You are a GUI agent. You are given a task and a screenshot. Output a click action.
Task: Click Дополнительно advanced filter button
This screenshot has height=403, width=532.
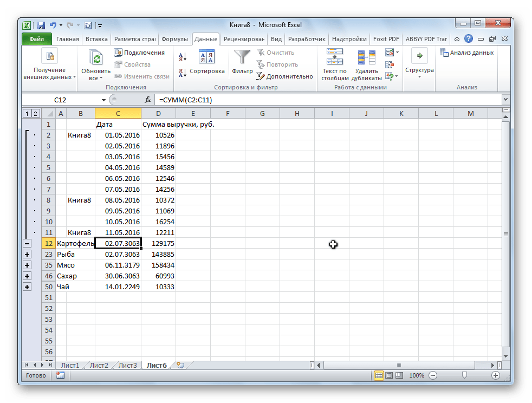pyautogui.click(x=284, y=76)
